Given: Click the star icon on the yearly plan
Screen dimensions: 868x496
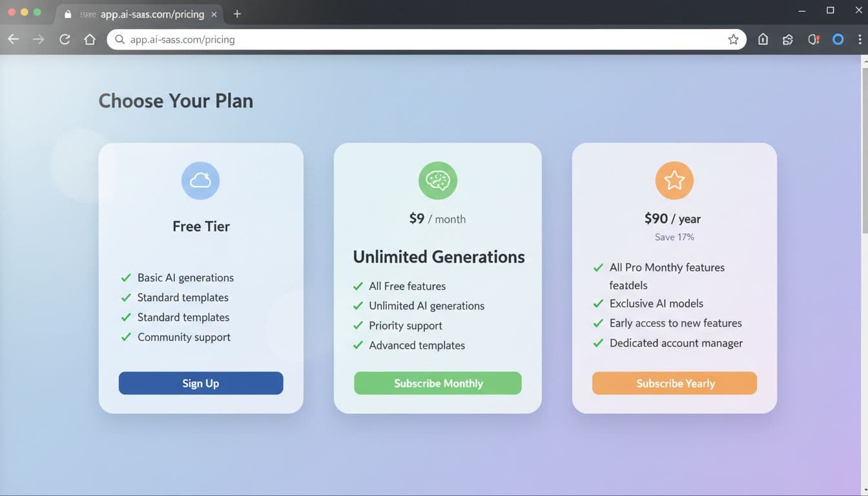Looking at the screenshot, I should pos(674,180).
